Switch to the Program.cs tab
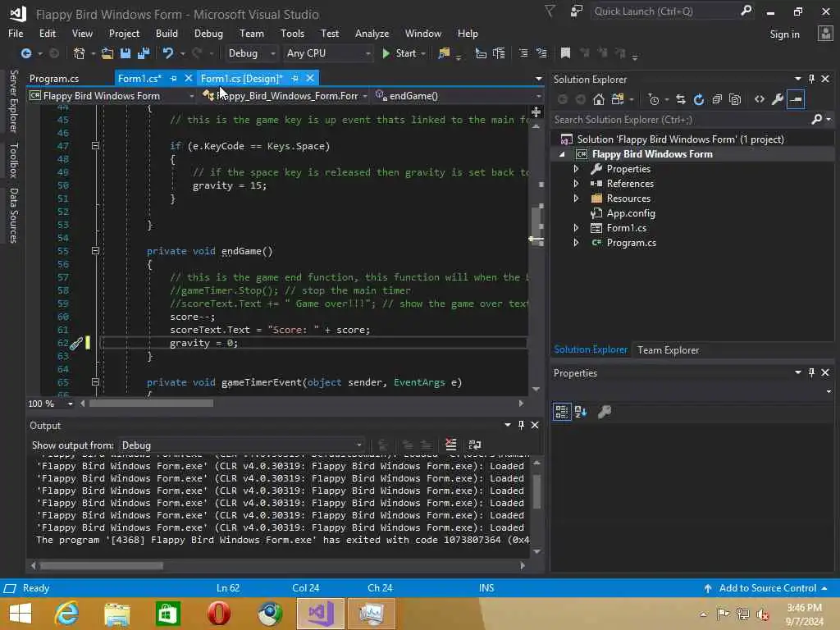This screenshot has width=840, height=630. click(x=54, y=79)
